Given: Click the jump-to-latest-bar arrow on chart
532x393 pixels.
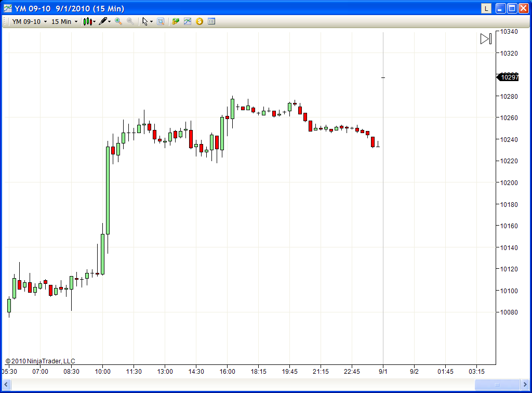Looking at the screenshot, I should click(x=486, y=38).
